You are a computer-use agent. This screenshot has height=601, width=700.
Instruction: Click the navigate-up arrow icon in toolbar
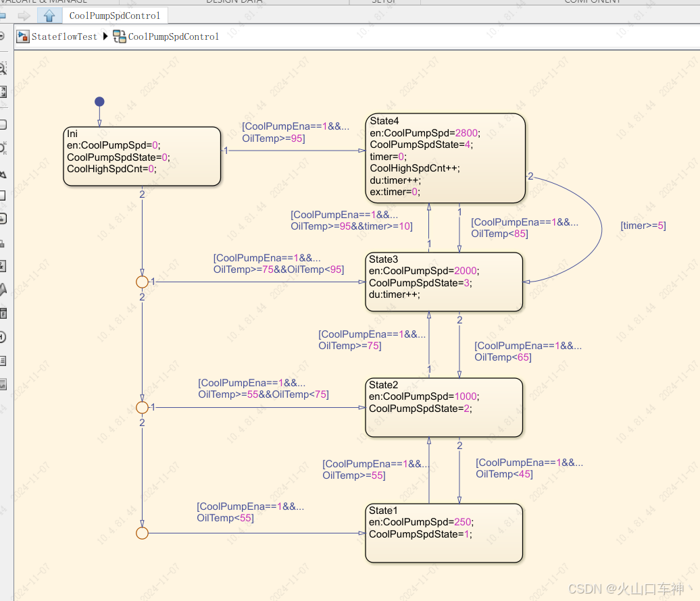pos(48,15)
